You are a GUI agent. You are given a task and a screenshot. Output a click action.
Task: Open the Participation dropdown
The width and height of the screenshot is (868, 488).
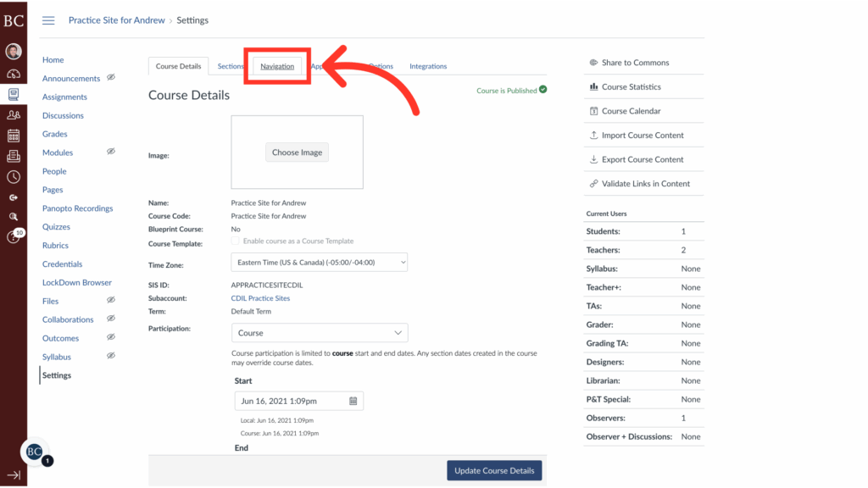pyautogui.click(x=319, y=332)
